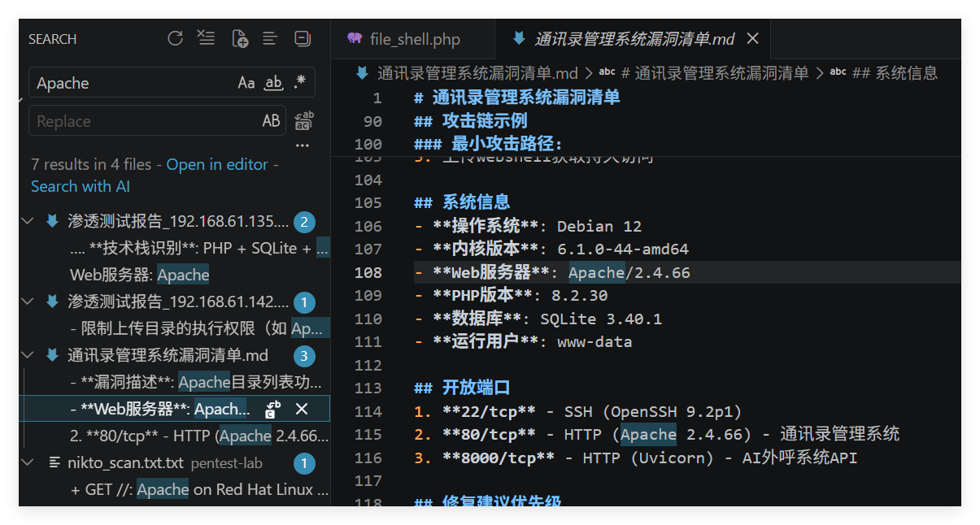Click line 'PHP版本: 8.2.30'

(x=510, y=295)
